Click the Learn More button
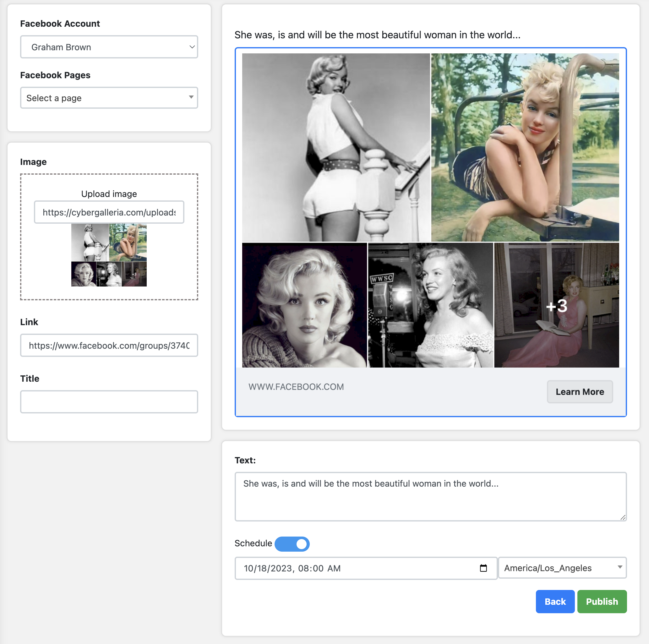 pyautogui.click(x=580, y=392)
